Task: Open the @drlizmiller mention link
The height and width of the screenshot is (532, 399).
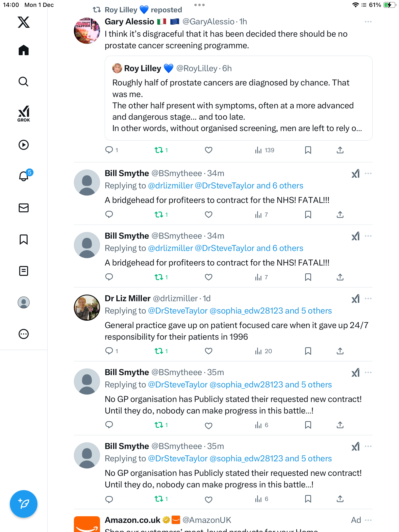Action: pos(170,186)
